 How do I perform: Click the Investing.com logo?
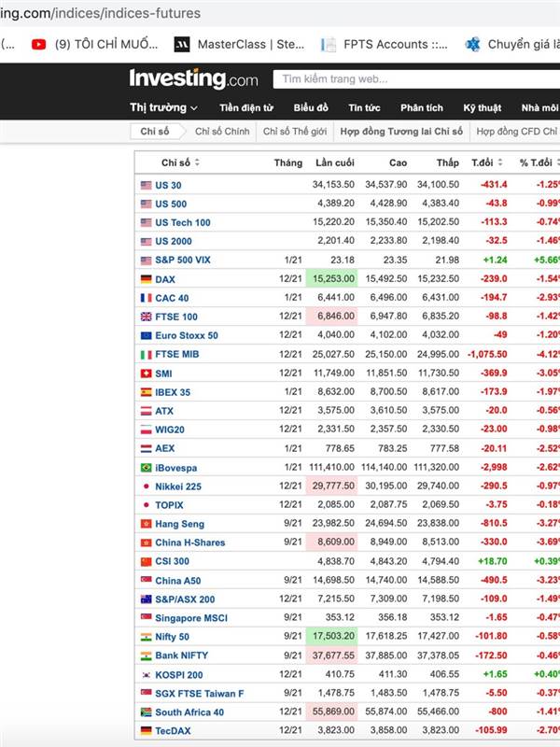pyautogui.click(x=193, y=79)
